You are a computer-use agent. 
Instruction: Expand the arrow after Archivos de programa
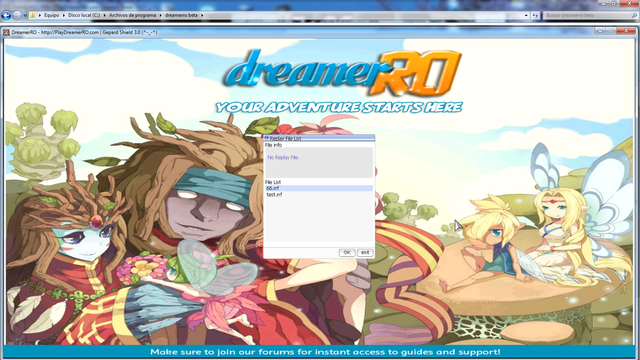(160, 16)
